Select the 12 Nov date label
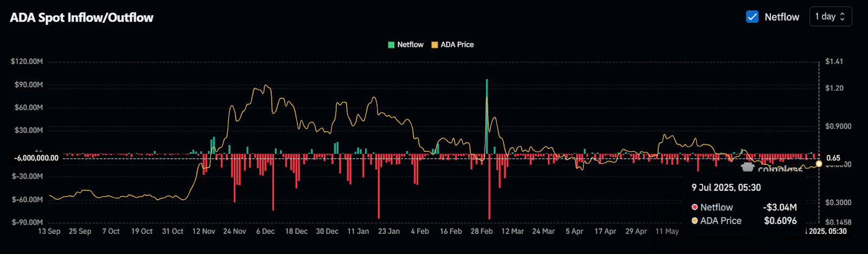The image size is (868, 254). point(204,231)
